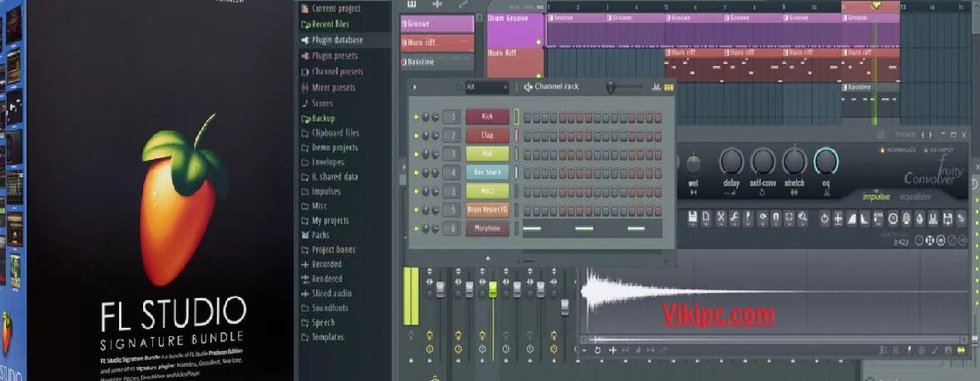Open the IL shared data folder

click(x=329, y=176)
